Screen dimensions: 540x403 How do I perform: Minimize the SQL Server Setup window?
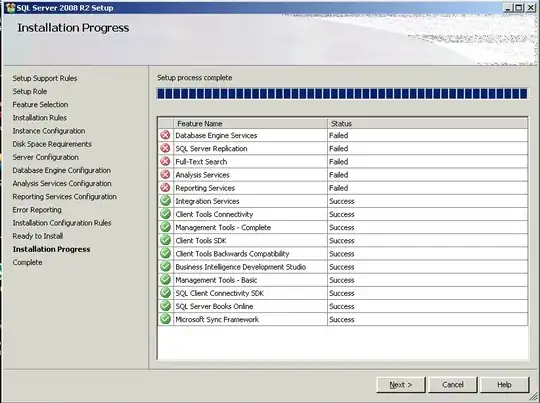tap(508, 7)
